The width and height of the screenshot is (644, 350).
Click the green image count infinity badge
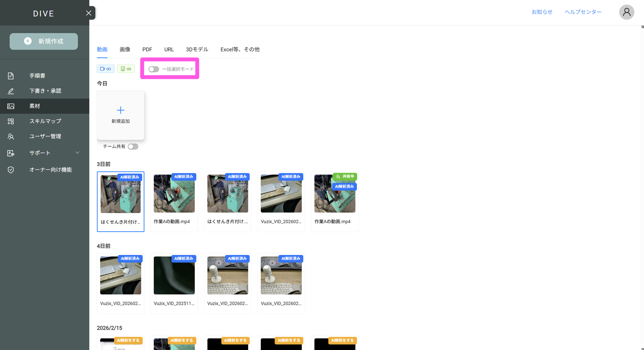[x=126, y=69]
